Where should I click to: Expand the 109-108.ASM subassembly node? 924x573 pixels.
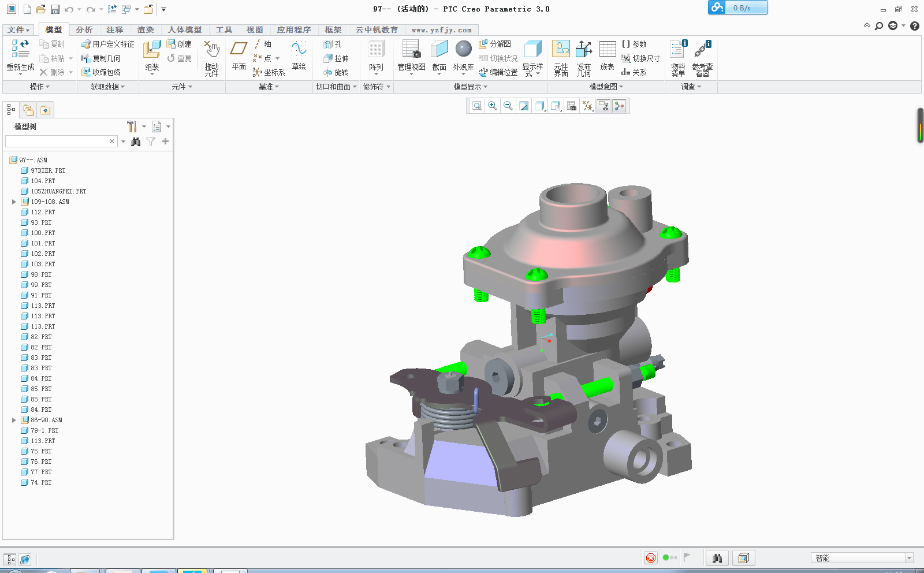click(x=14, y=202)
